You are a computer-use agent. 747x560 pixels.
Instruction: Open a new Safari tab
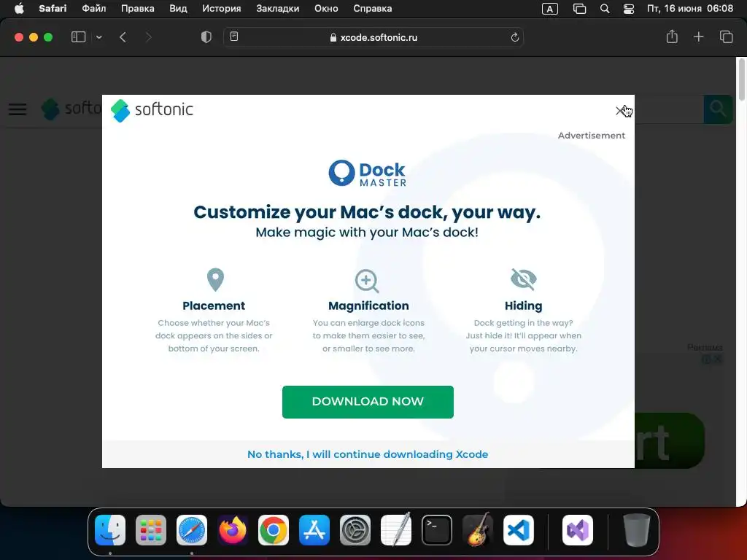[698, 36]
